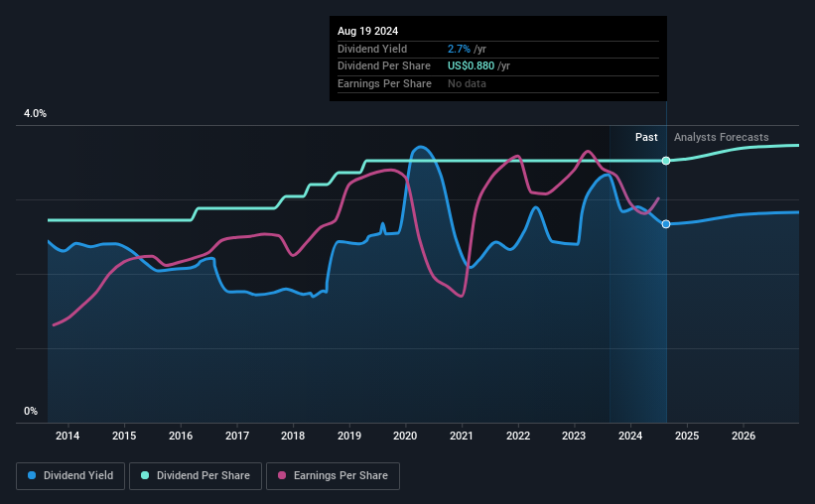Click the 2015 x-axis label
This screenshot has width=815, height=504.
124,436
